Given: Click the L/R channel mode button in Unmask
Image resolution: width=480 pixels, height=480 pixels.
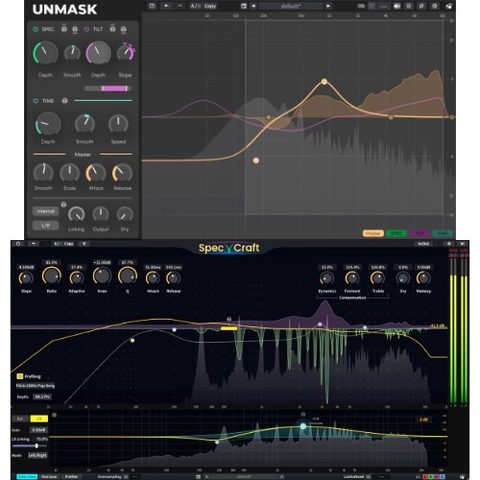Looking at the screenshot, I should [46, 225].
